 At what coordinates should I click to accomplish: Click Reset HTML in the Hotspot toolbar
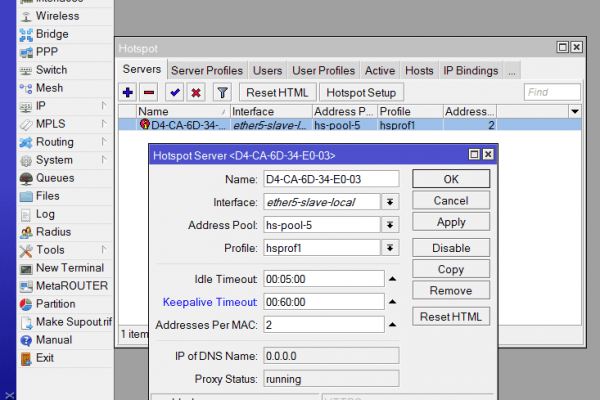(x=277, y=93)
